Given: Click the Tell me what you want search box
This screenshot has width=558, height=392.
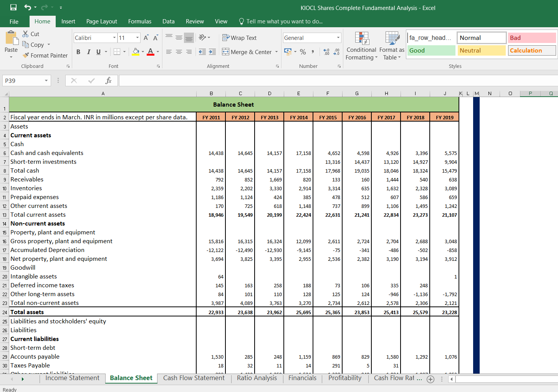Looking at the screenshot, I should coord(281,21).
